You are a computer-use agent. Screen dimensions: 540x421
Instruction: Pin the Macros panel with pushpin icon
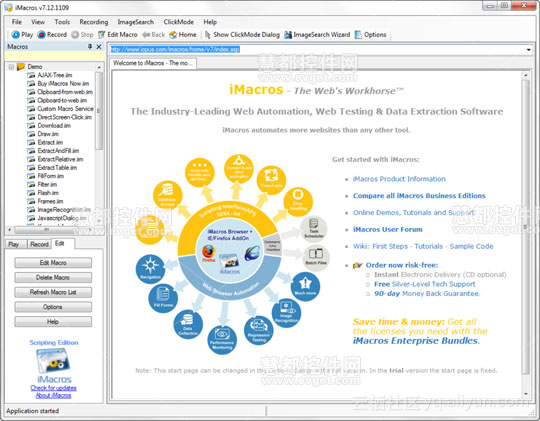90,47
